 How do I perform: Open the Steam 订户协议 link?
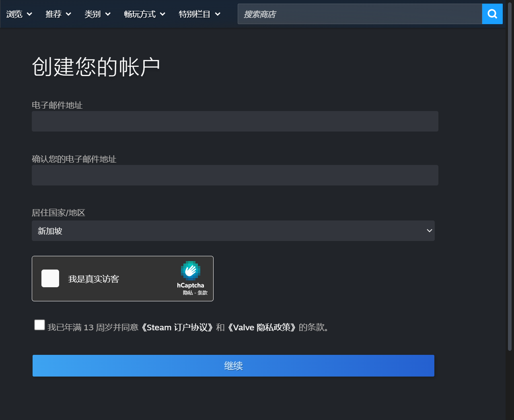(x=177, y=327)
